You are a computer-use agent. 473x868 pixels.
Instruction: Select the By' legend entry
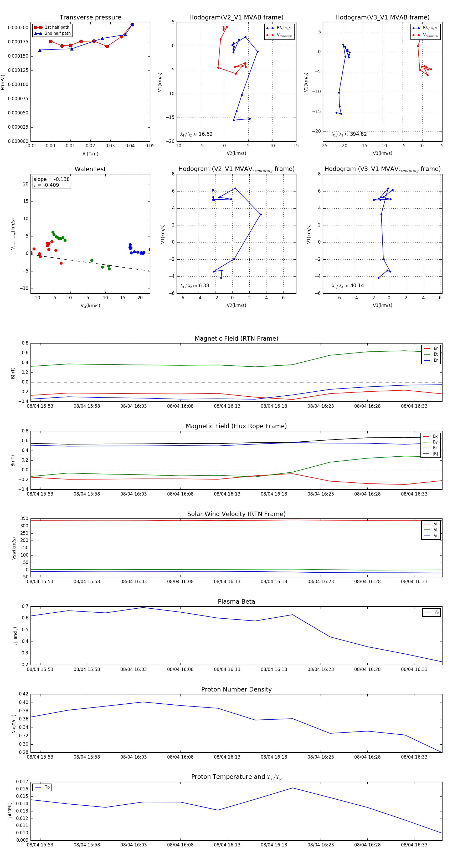pyautogui.click(x=431, y=442)
